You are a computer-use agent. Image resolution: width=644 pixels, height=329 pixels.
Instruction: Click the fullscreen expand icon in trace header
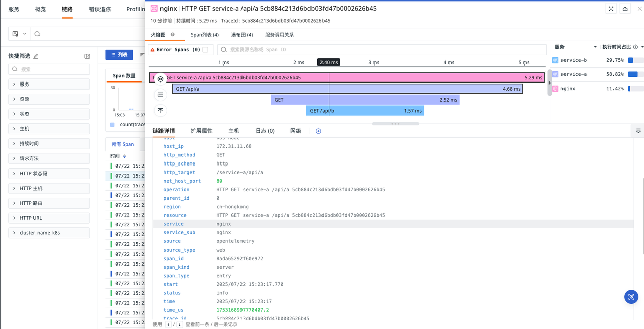(x=611, y=9)
